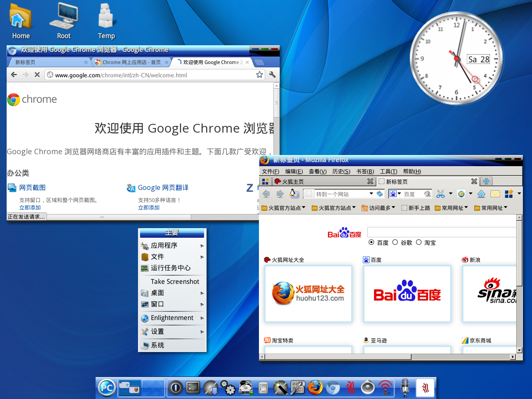The image size is (532, 399).
Task: Click Chrome's vertical scrollbar thumb
Action: (x=276, y=103)
